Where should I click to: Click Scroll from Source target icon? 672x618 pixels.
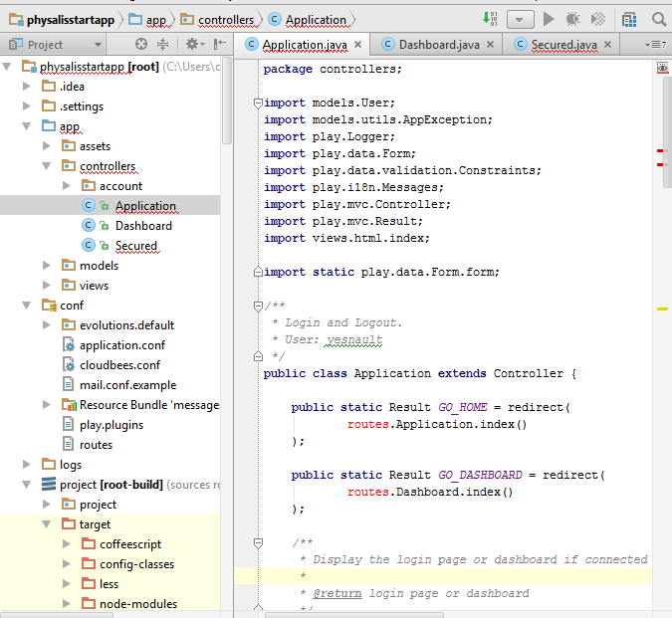(141, 45)
